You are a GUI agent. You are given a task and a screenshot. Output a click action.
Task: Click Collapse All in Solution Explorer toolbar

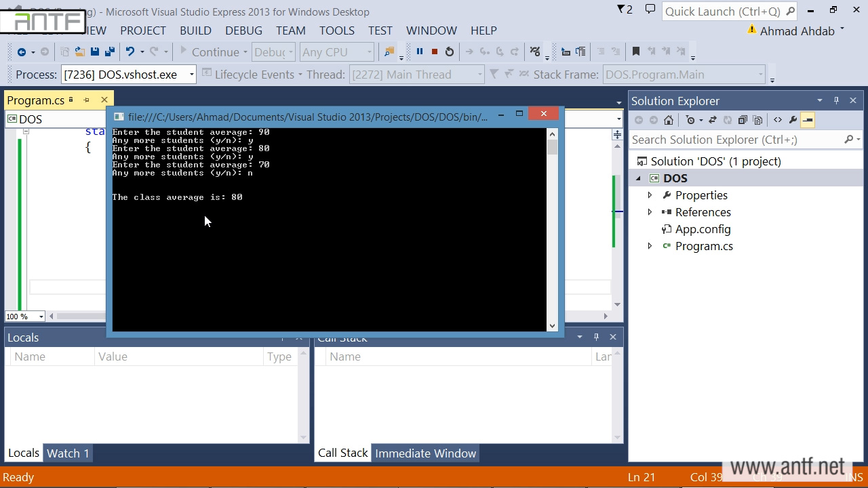(x=743, y=120)
